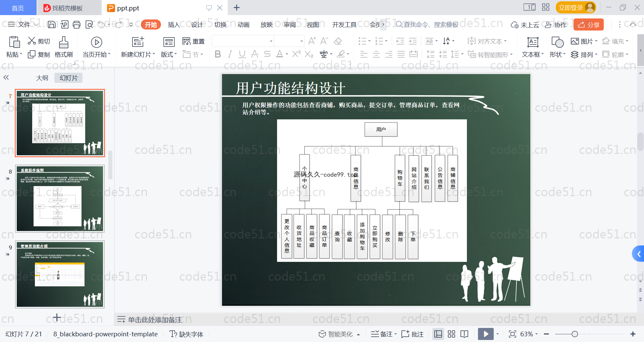Click the Print icon in quick access bar
This screenshot has width=644, height=342.
77,24
